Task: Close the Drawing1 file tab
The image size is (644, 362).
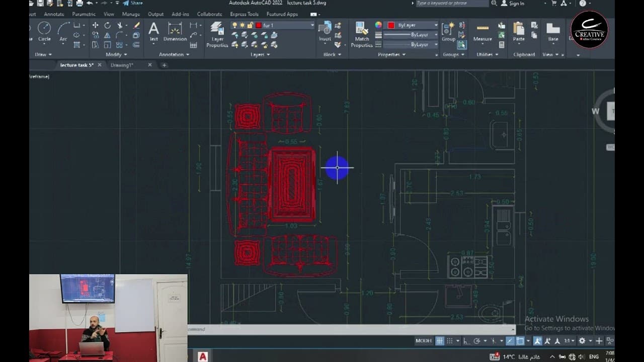Action: (149, 65)
